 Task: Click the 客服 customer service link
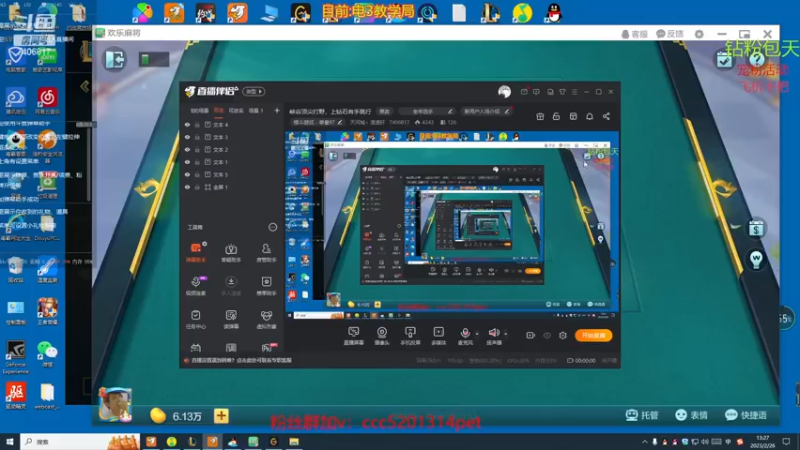(634, 34)
